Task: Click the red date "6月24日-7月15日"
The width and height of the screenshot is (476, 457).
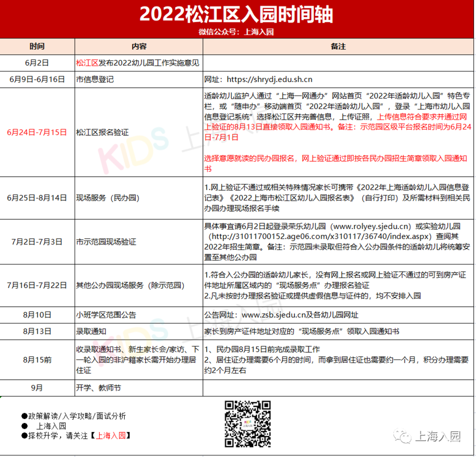Action: coord(37,133)
